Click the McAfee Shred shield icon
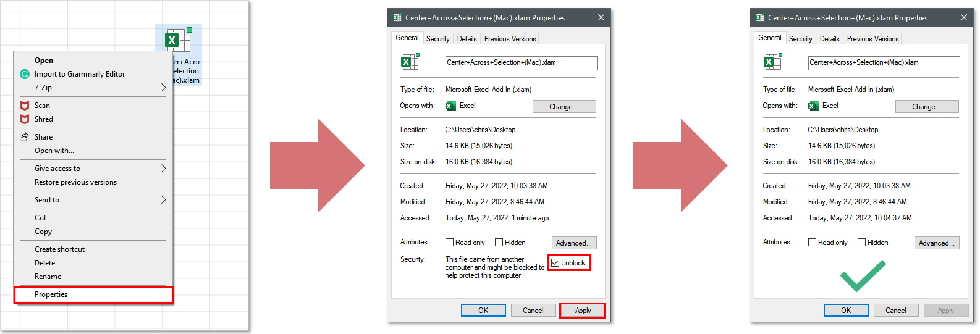 [25, 119]
